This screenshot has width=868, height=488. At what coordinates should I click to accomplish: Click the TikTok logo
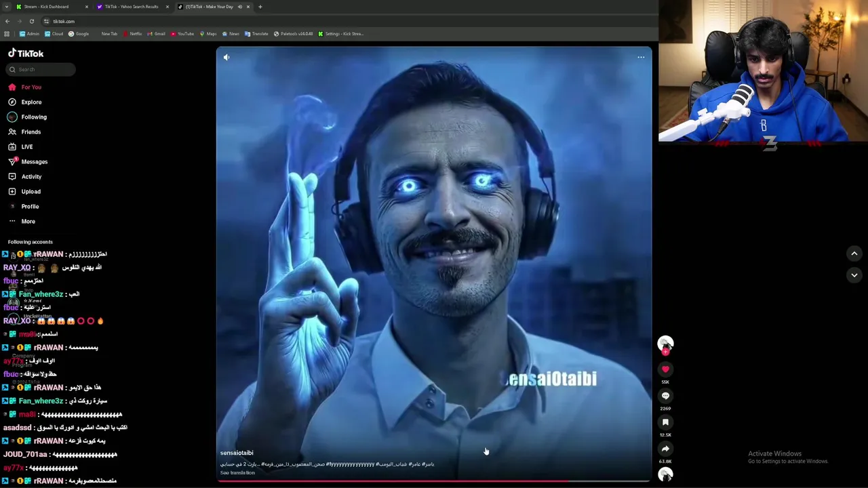coord(26,53)
